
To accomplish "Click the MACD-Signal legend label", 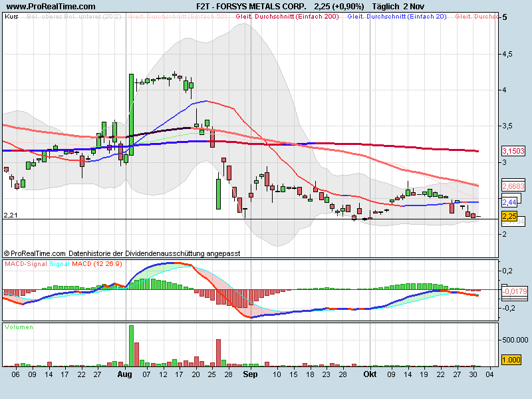I will point(26,263).
